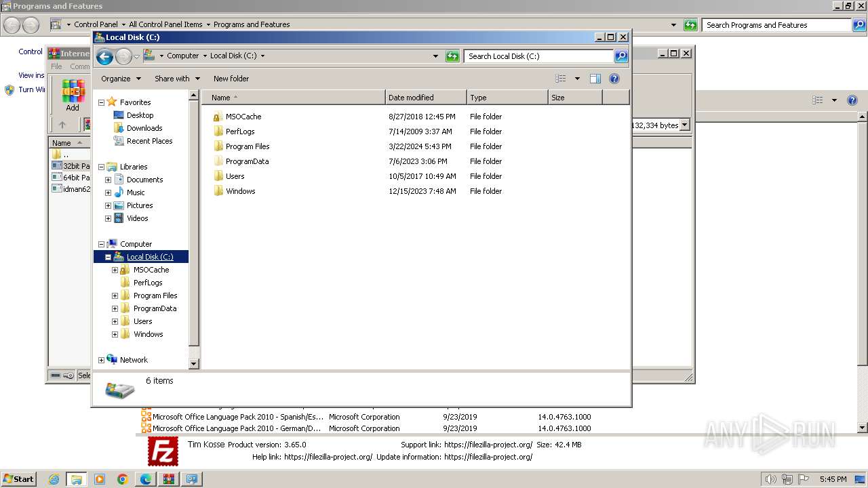Toggle the preview pane in Local Disk window
The width and height of the screenshot is (868, 488).
[x=595, y=79]
